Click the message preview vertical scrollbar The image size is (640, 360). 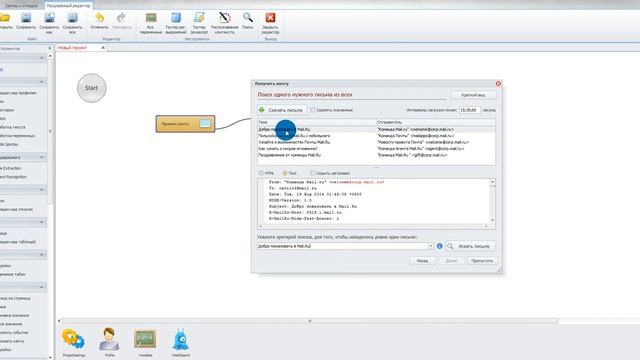point(493,200)
